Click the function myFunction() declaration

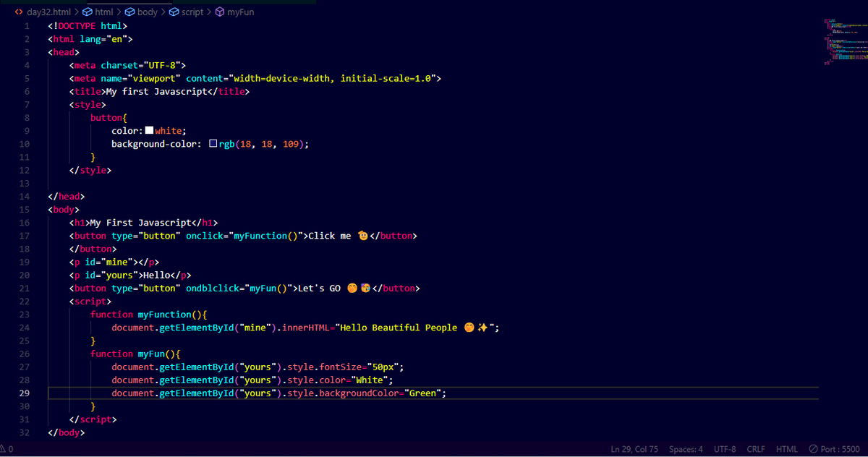[x=149, y=315]
